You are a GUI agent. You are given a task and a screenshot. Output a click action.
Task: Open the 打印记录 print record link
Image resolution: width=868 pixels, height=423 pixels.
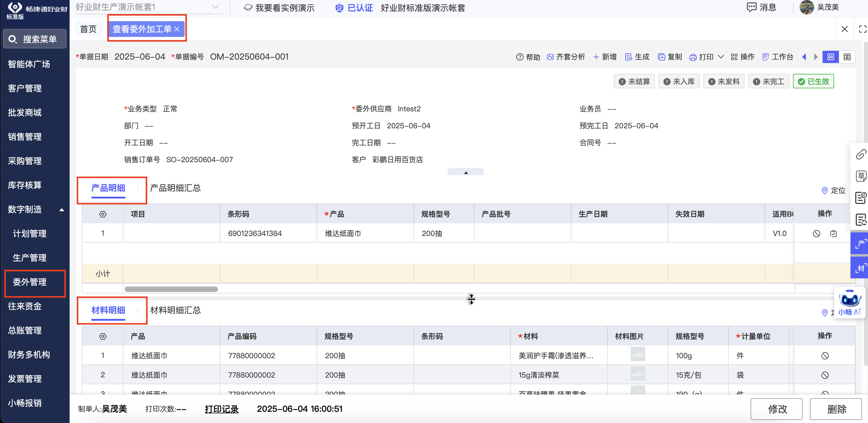pyautogui.click(x=221, y=409)
